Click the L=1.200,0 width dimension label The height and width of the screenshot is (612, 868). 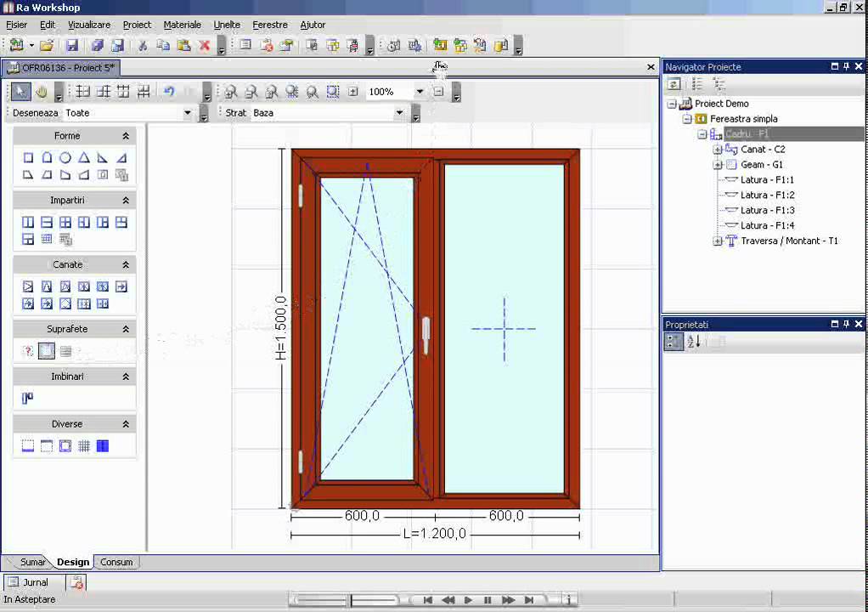(435, 534)
